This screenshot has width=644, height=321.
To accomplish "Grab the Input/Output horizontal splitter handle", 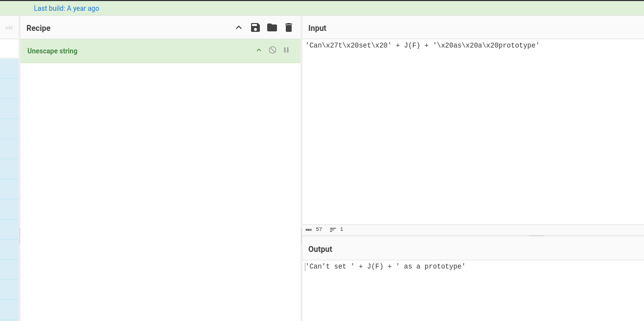I will pyautogui.click(x=537, y=236).
